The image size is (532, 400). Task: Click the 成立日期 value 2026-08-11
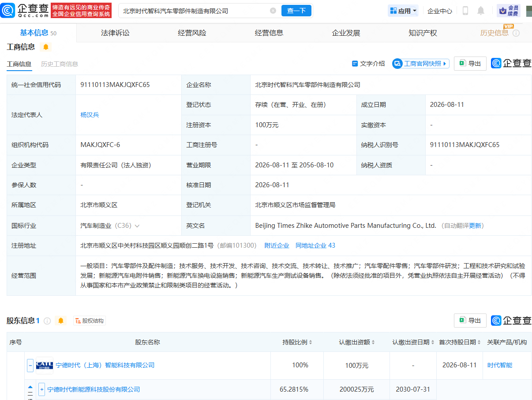tap(447, 105)
